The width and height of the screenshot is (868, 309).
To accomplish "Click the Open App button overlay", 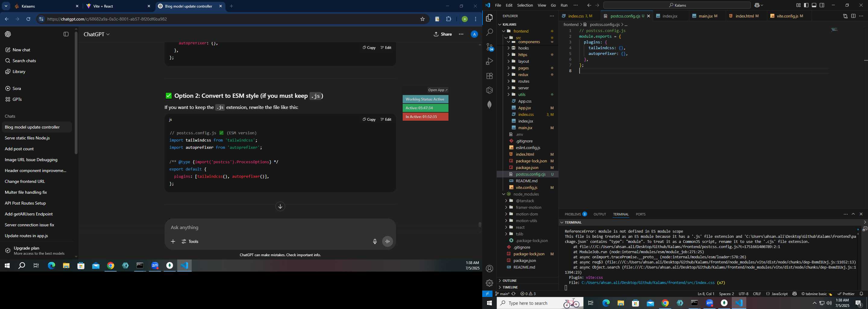I will (x=437, y=90).
